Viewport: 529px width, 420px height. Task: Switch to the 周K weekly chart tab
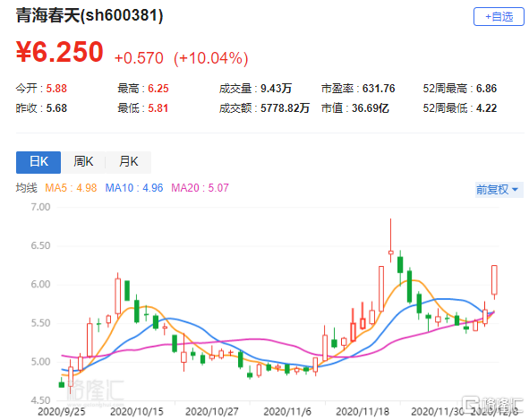(x=83, y=162)
